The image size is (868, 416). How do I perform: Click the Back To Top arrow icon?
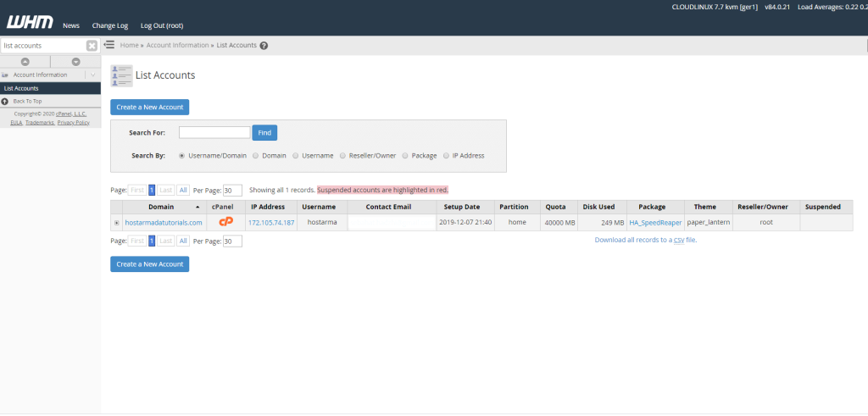coord(5,101)
